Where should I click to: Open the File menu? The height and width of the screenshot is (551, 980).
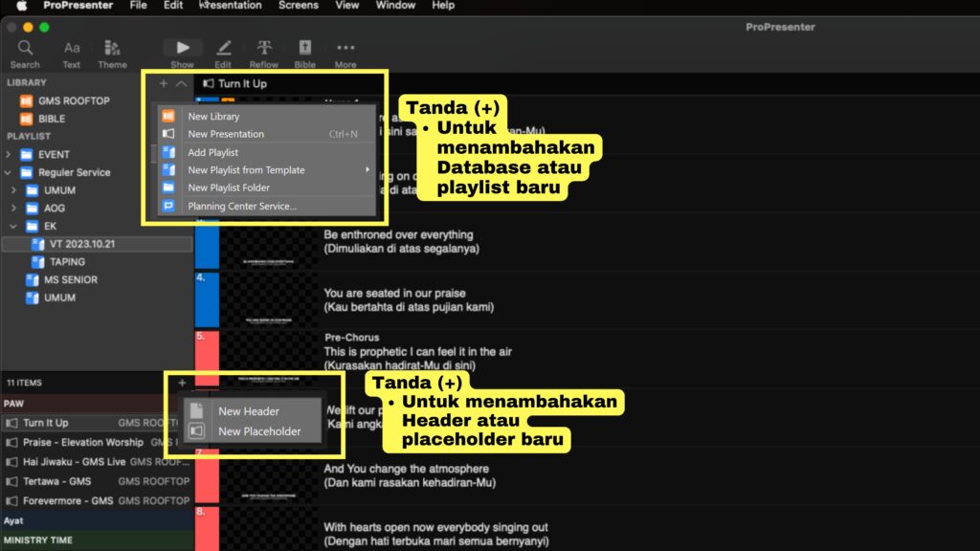(138, 6)
